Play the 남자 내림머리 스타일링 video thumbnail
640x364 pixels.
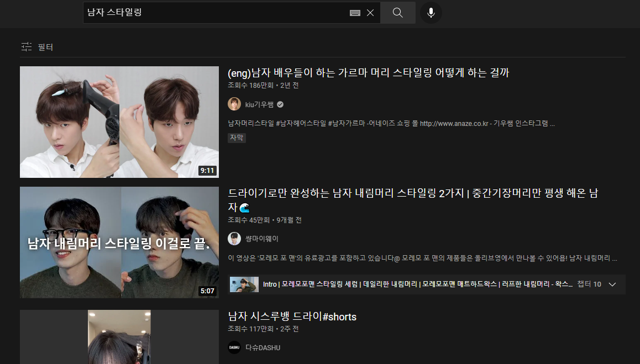tap(119, 242)
